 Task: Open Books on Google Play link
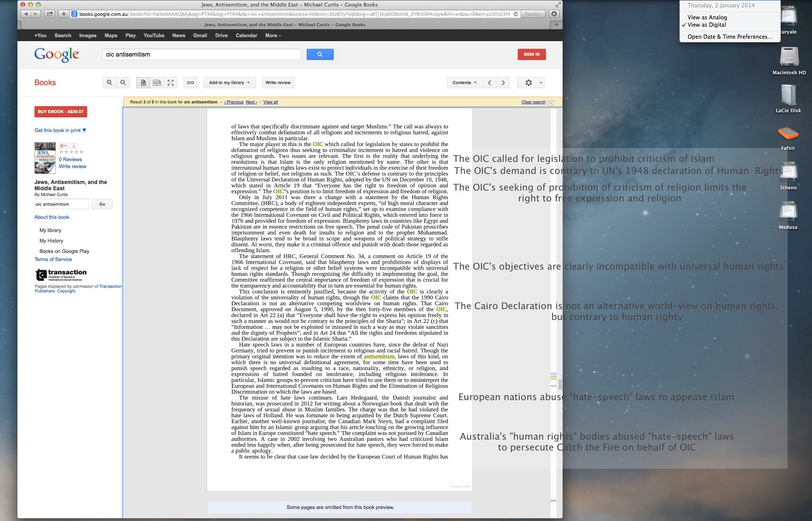click(x=64, y=251)
